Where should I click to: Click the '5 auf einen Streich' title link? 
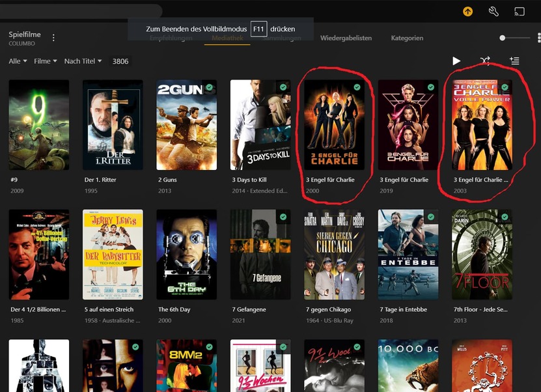tap(109, 309)
